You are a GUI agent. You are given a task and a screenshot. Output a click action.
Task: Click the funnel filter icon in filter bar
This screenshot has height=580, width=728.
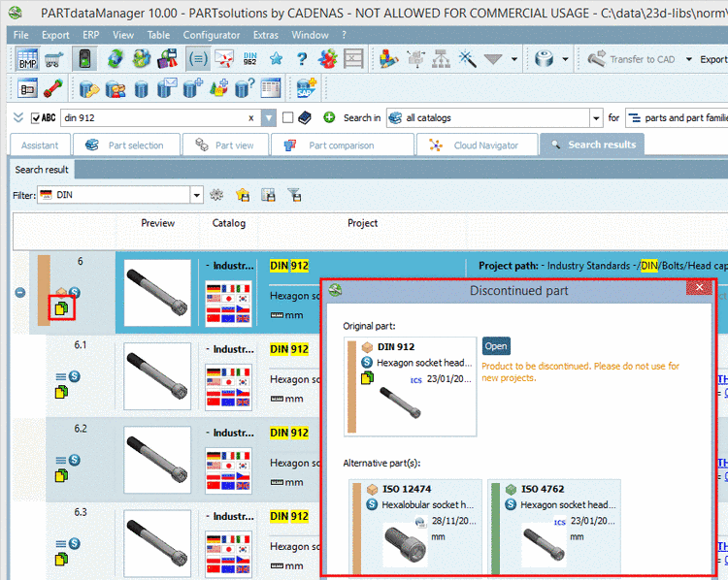294,195
